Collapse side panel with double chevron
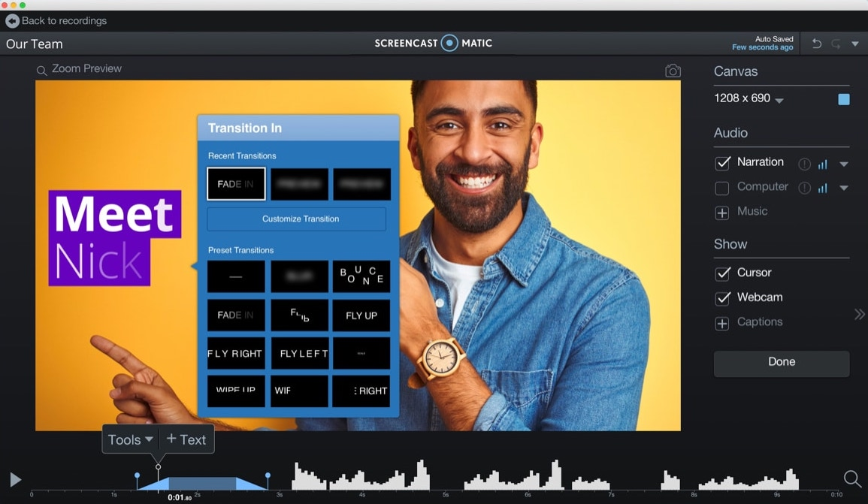 (x=859, y=314)
